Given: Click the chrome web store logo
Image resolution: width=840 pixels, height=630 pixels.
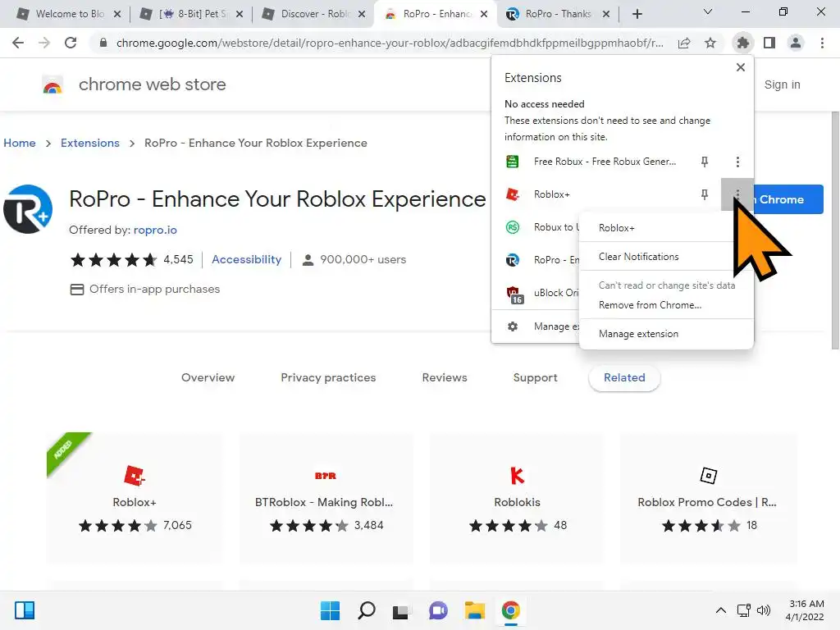Looking at the screenshot, I should tap(52, 84).
